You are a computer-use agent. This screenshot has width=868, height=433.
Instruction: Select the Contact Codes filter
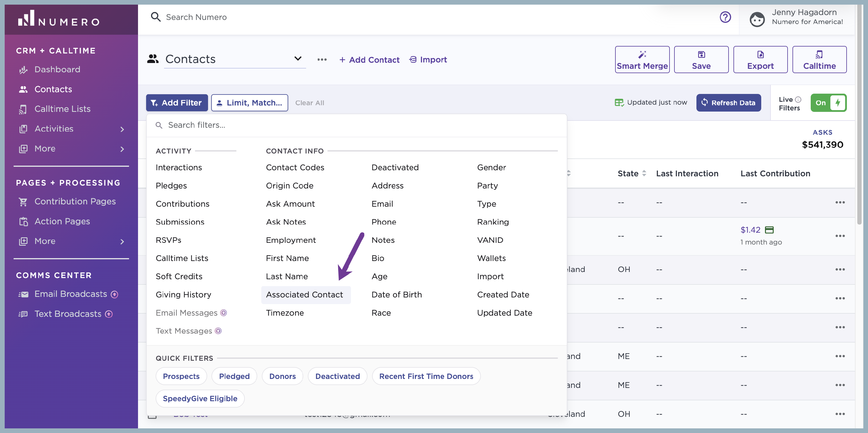295,167
